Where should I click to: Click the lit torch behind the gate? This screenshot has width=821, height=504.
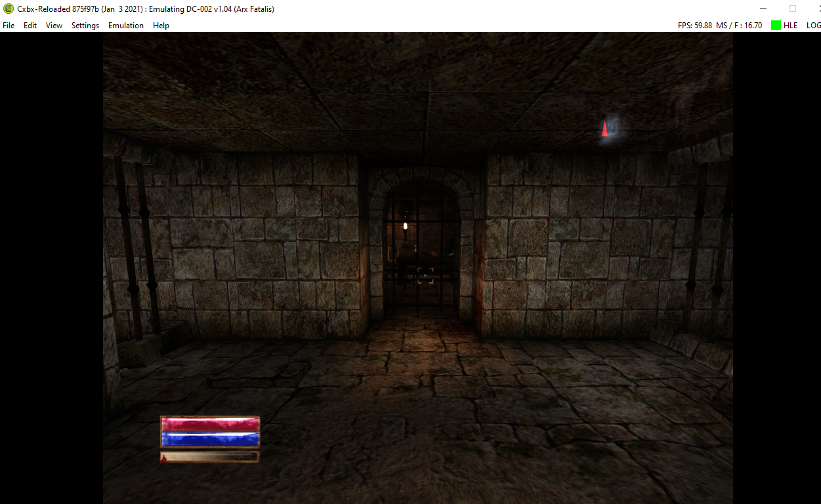[x=405, y=226]
